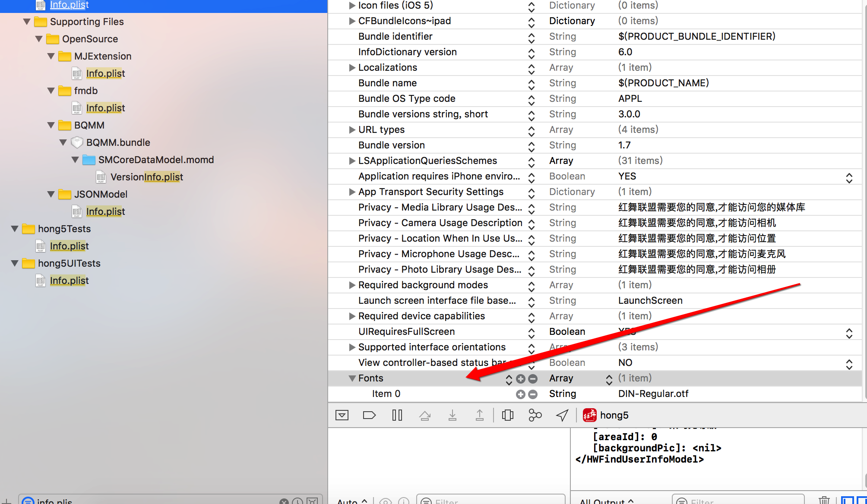Image resolution: width=867 pixels, height=504 pixels.
Task: Expand the URL types row
Action: click(352, 130)
